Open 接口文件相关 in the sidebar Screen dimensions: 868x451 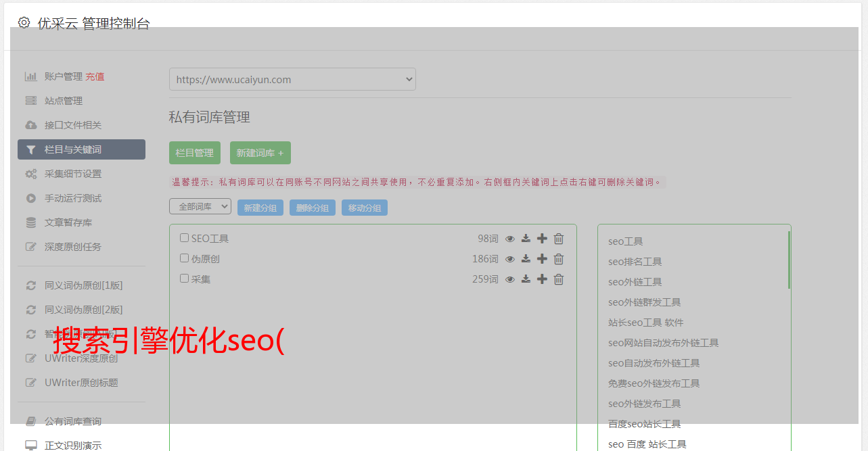click(x=73, y=125)
